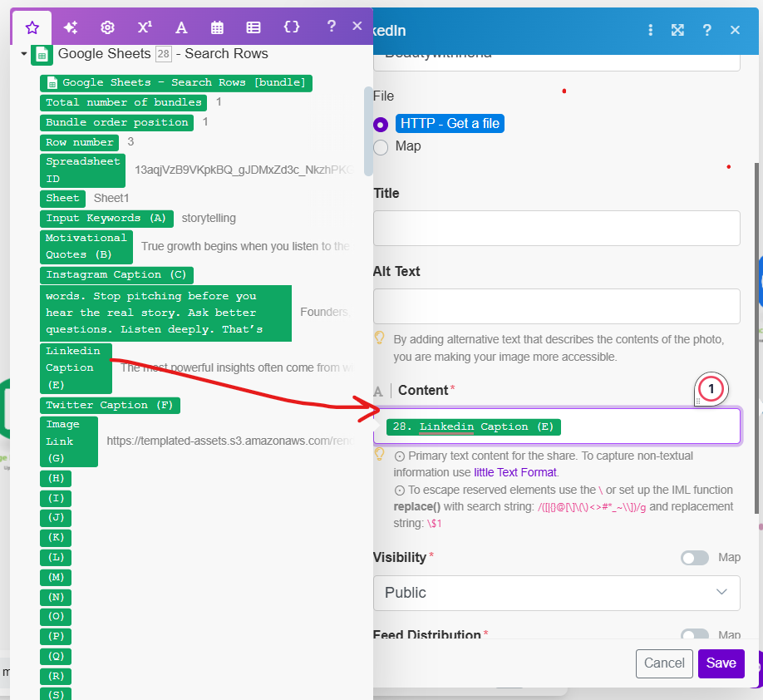
Task: Click the mapping panel vertical scrollbar
Action: [368, 131]
